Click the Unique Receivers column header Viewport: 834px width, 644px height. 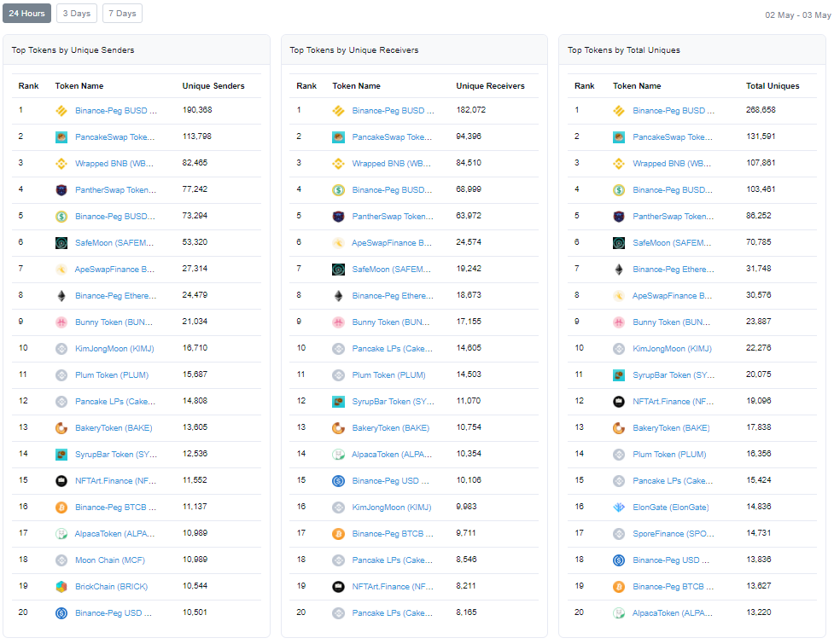[490, 85]
